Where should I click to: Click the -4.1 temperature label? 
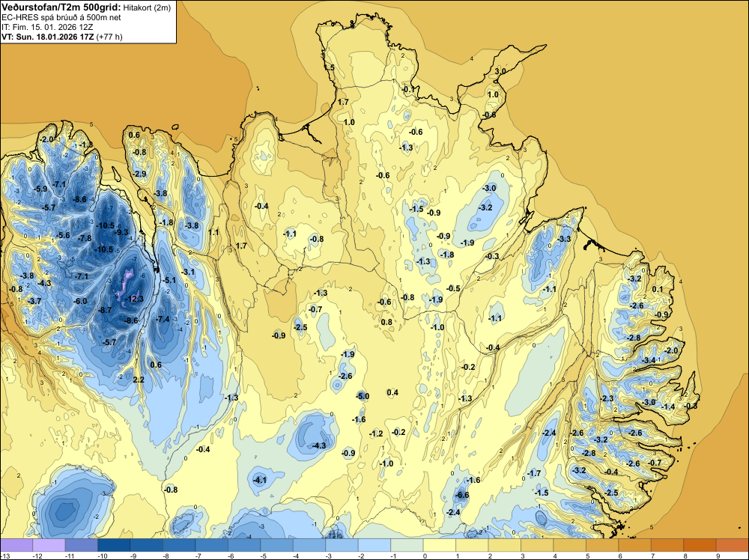[x=260, y=481]
